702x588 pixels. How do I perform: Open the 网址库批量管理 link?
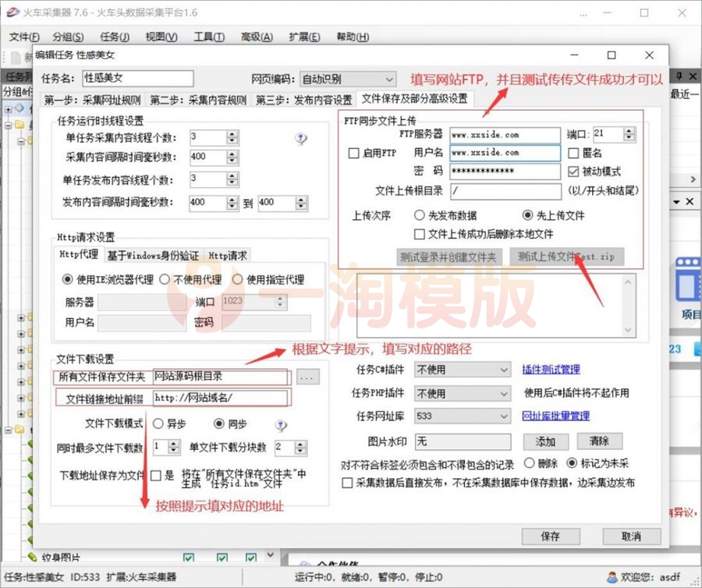point(556,416)
